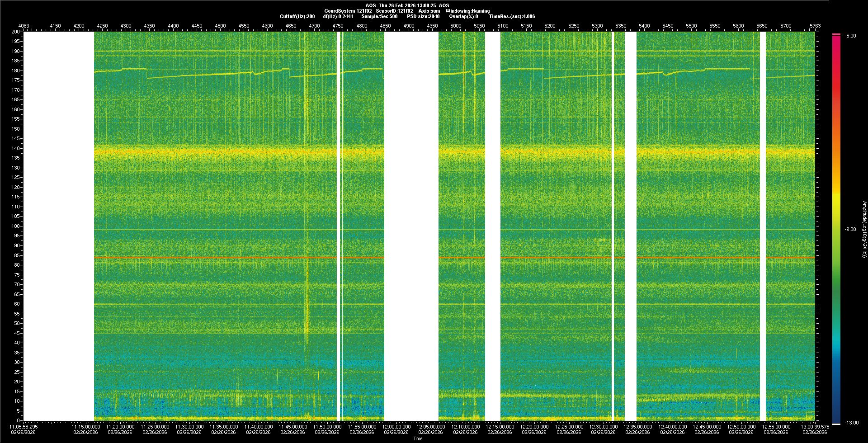
Task: Click the white lower-limit marker below the colorbar
Action: [x=836, y=424]
